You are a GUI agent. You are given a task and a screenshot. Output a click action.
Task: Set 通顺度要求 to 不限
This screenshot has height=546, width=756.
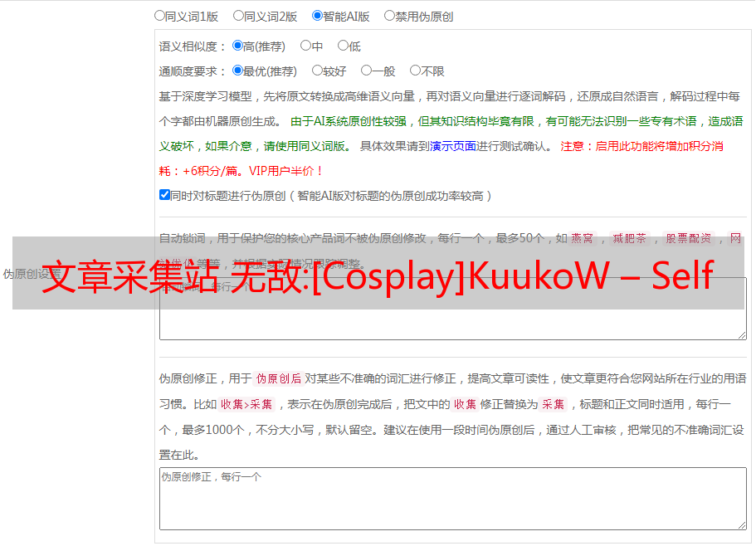[415, 71]
